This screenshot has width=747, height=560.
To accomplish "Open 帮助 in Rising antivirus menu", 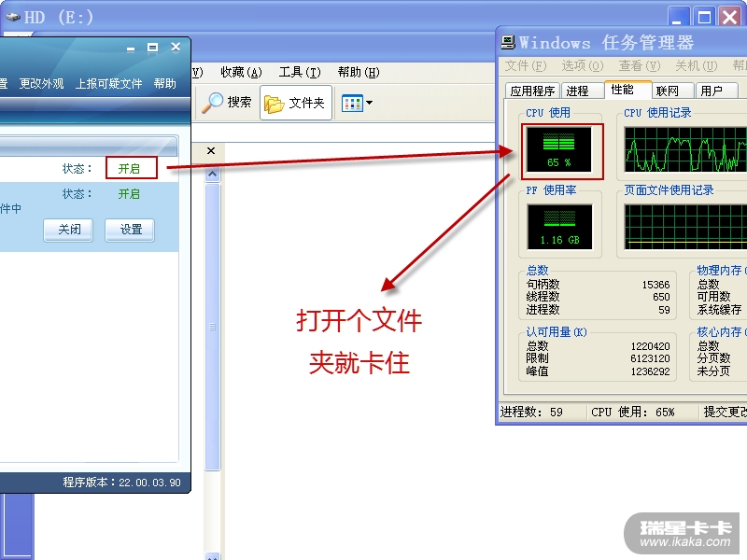I will (x=165, y=84).
